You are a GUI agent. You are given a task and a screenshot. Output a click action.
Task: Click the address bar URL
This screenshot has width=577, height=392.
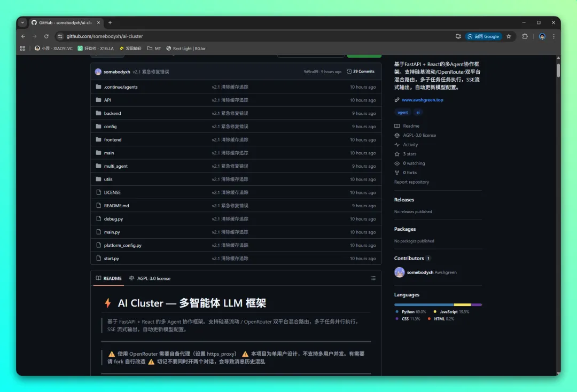click(x=105, y=36)
